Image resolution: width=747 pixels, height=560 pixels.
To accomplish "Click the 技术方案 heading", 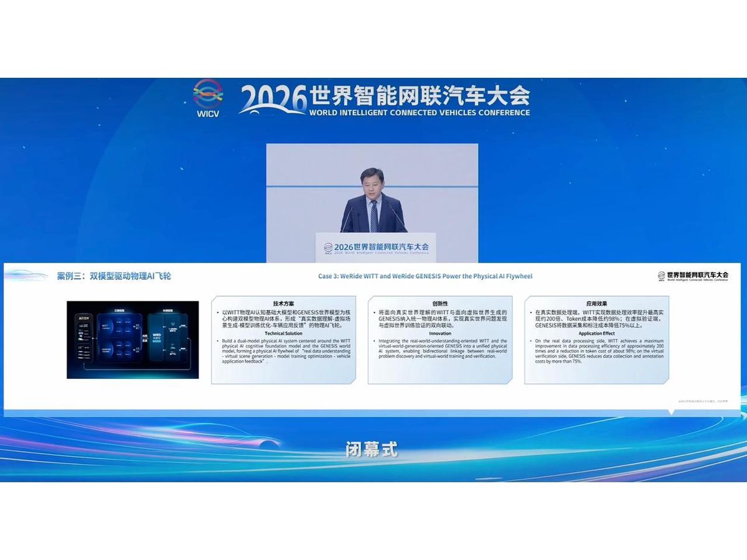I will [x=284, y=303].
